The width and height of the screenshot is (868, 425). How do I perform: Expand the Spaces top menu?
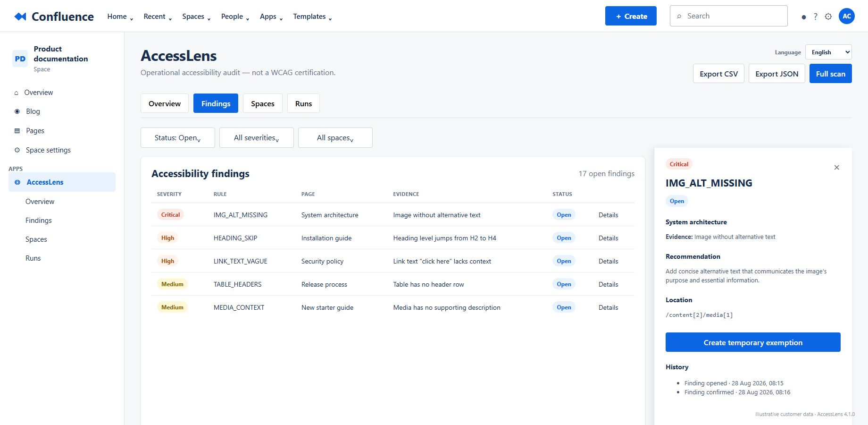(196, 17)
